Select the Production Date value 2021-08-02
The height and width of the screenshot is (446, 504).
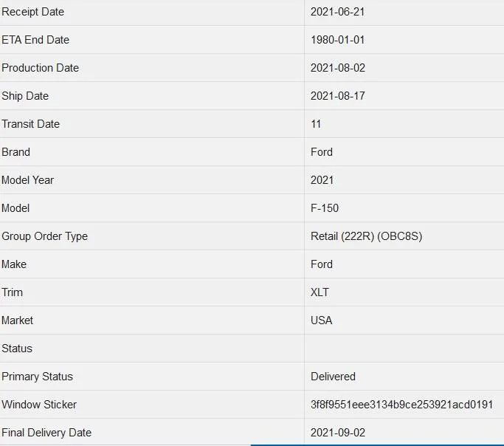(338, 68)
